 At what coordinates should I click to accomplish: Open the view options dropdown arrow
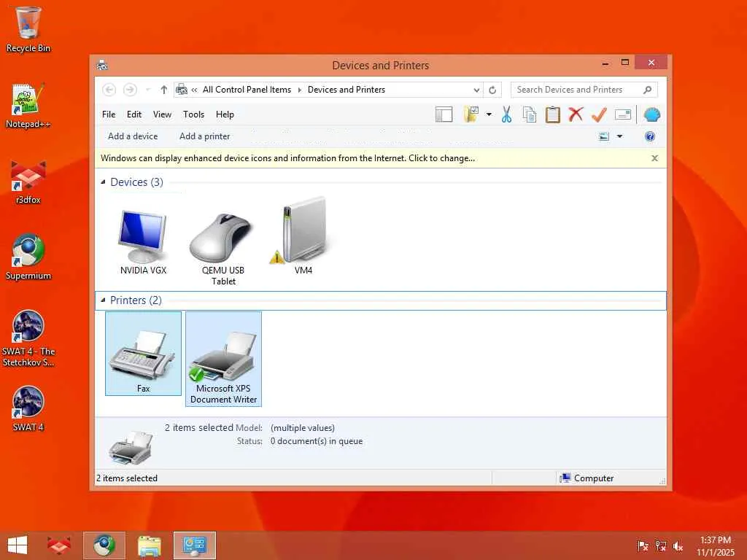(620, 136)
